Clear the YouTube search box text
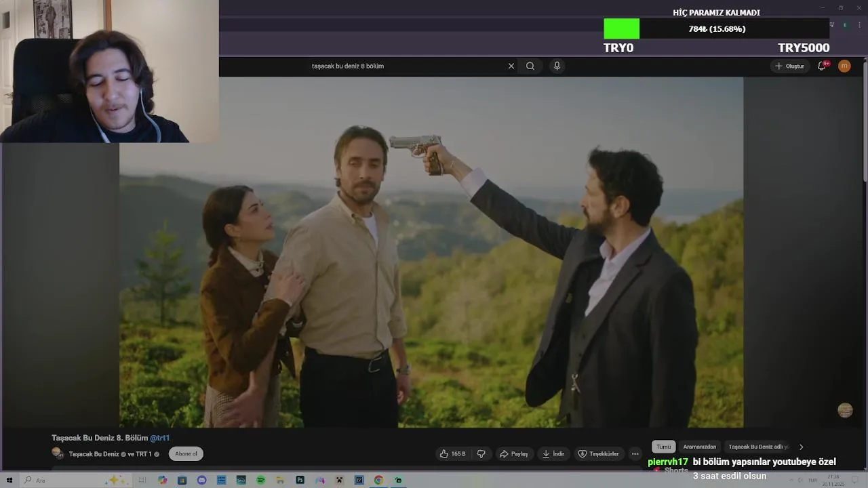Viewport: 868px width, 488px height. [x=511, y=66]
